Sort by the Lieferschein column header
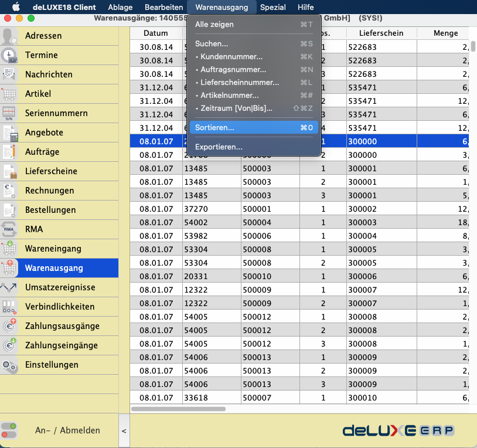Image resolution: width=477 pixels, height=448 pixels. click(x=381, y=33)
